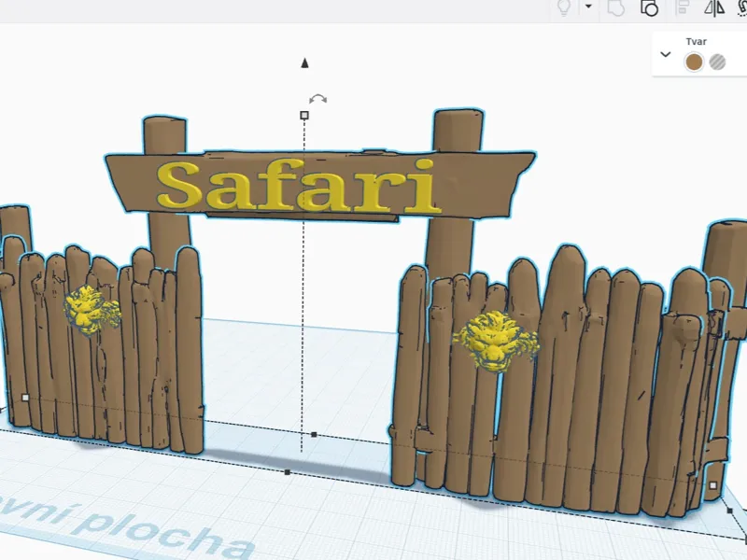Open the dropdown arrow beside the lightbulb

click(x=588, y=7)
